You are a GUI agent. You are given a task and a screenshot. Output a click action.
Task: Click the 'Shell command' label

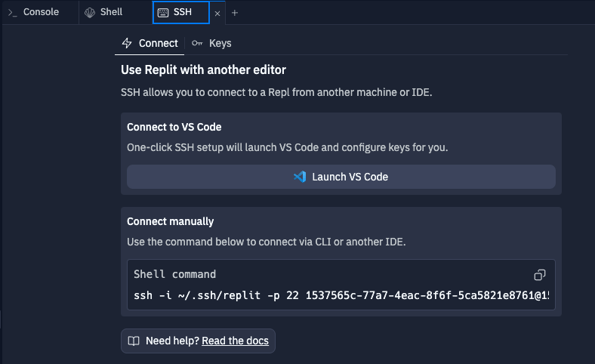tap(174, 274)
